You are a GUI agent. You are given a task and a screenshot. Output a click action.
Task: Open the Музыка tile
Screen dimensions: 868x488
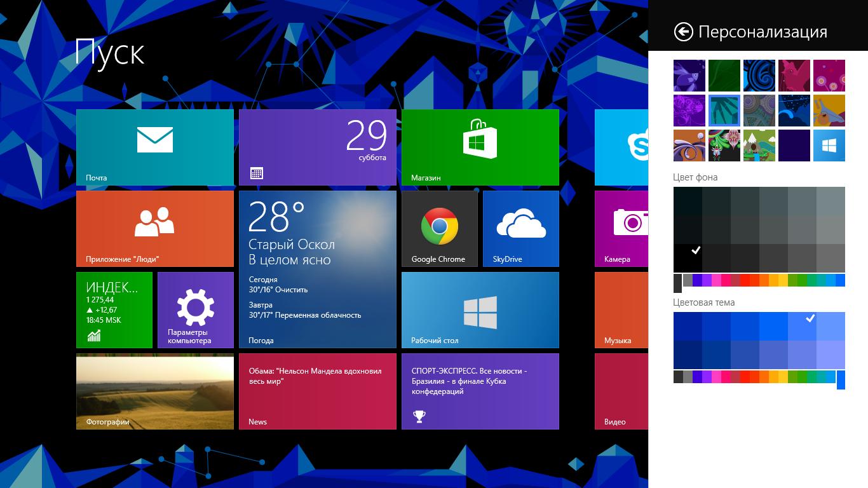(621, 310)
